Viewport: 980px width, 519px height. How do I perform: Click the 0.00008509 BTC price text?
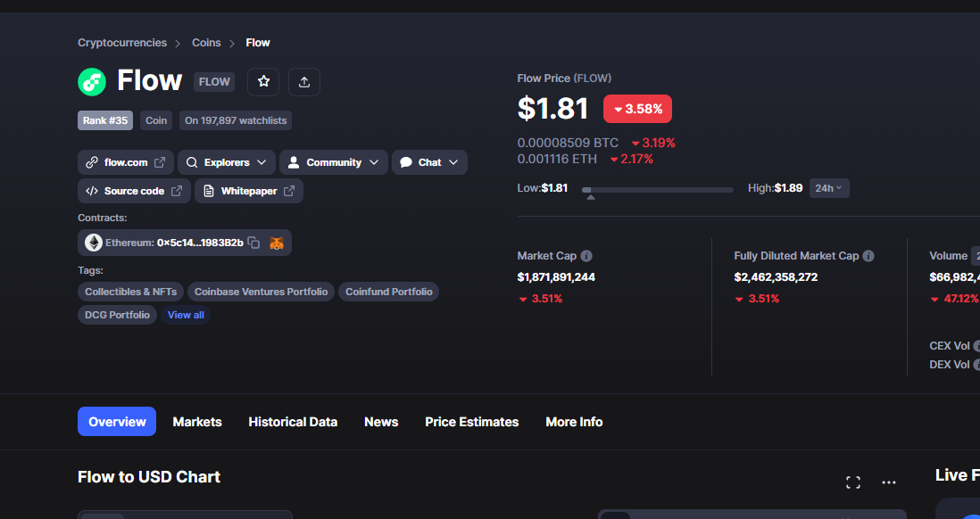coord(569,143)
